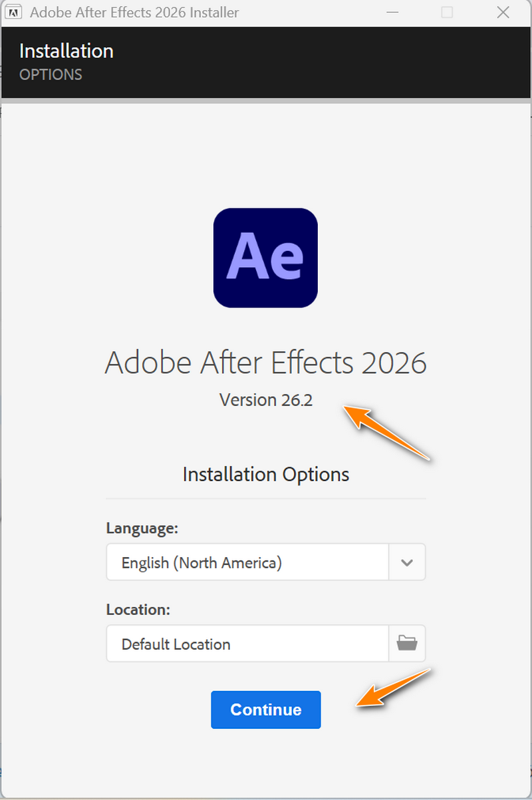This screenshot has width=532, height=800.
Task: Open the English (North America) combo box
Action: click(x=247, y=562)
